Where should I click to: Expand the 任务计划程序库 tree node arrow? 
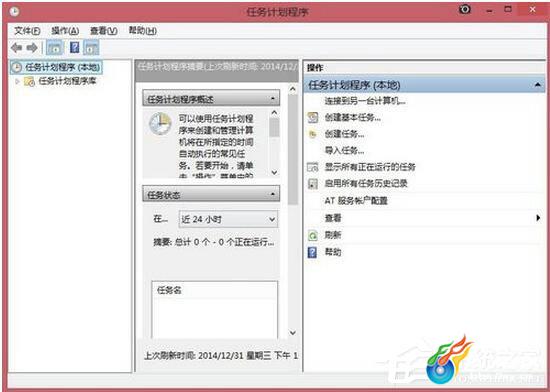pyautogui.click(x=17, y=81)
